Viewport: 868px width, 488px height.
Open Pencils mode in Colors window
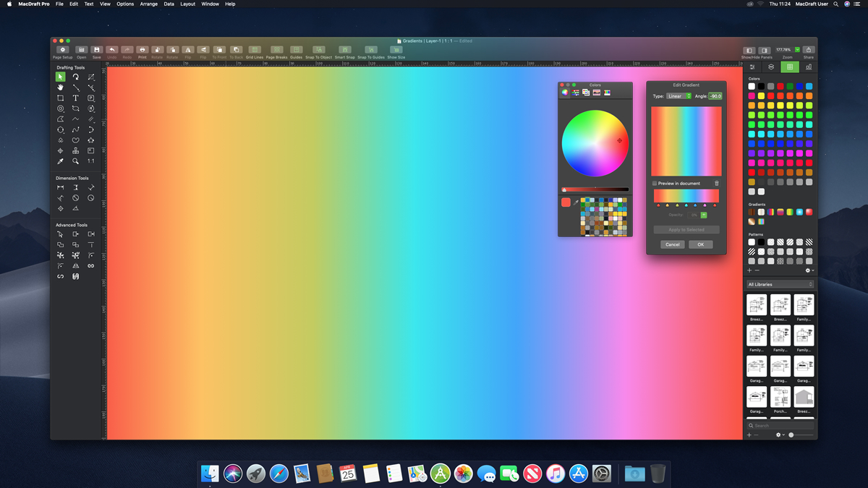[607, 93]
